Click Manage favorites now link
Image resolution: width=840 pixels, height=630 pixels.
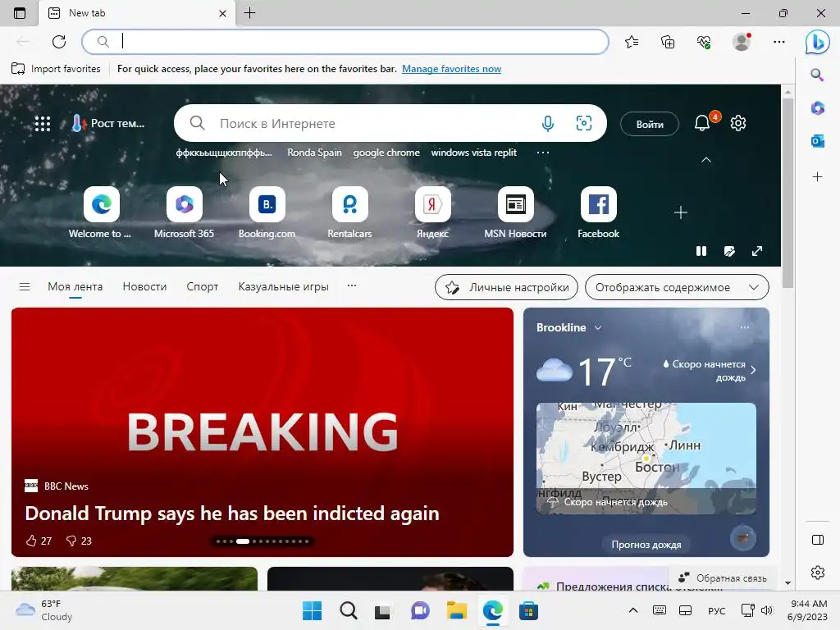[x=452, y=69]
